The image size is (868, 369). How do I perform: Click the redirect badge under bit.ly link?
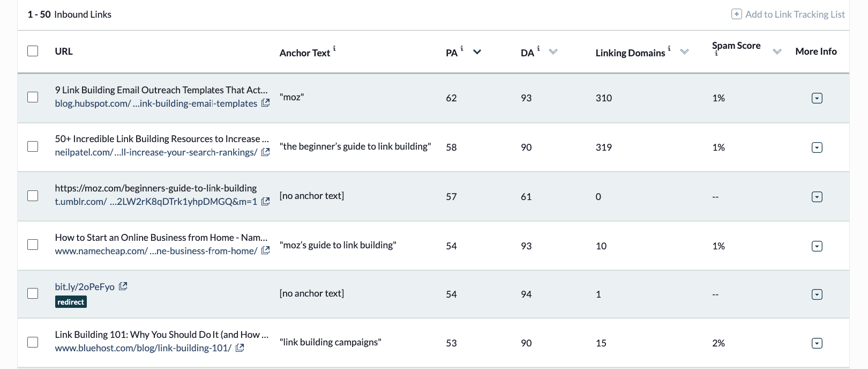pos(71,302)
